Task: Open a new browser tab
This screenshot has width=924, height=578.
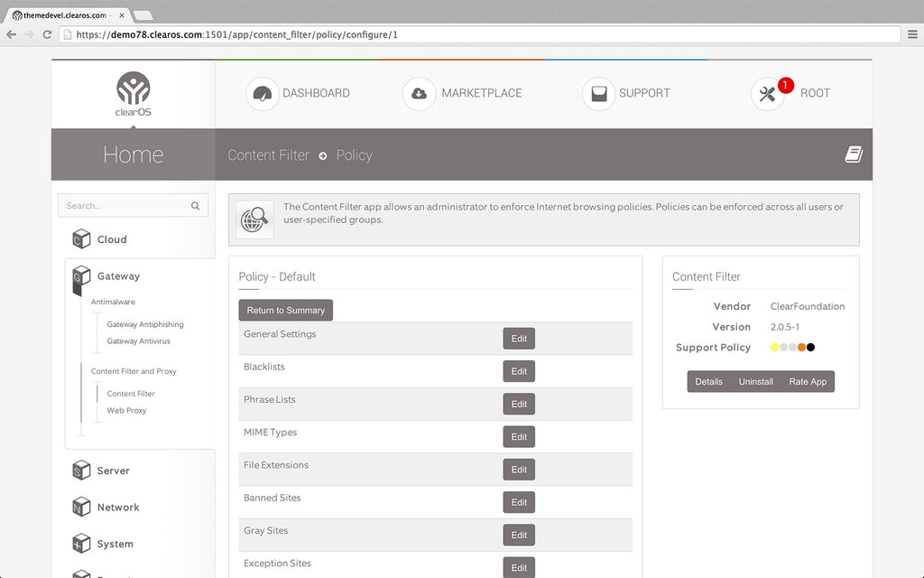Action: [143, 15]
